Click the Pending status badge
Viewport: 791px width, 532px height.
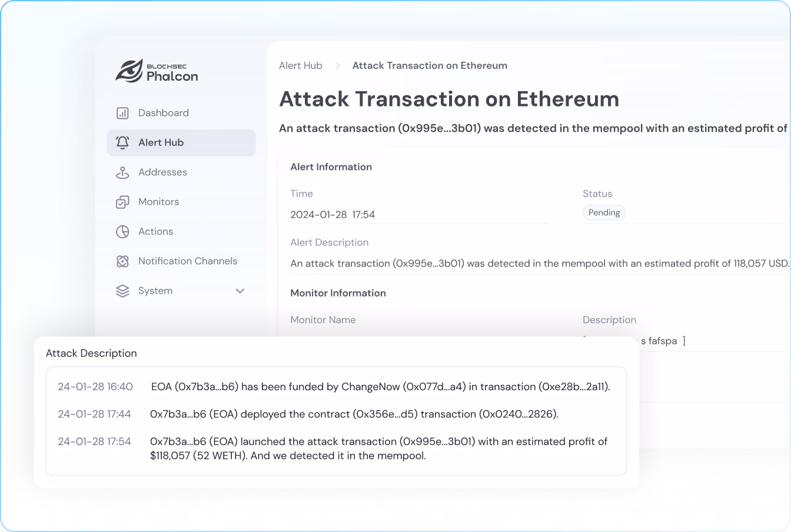604,212
